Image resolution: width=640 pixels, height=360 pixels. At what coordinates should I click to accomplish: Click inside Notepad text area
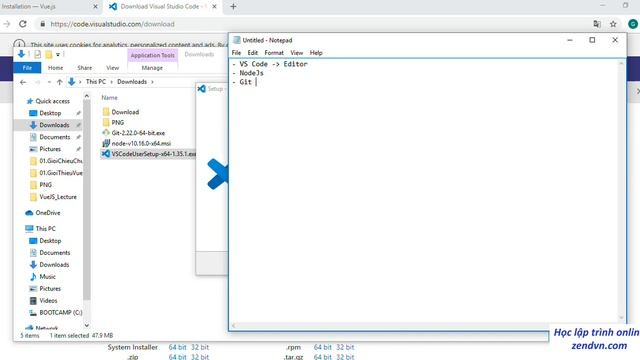[424, 191]
